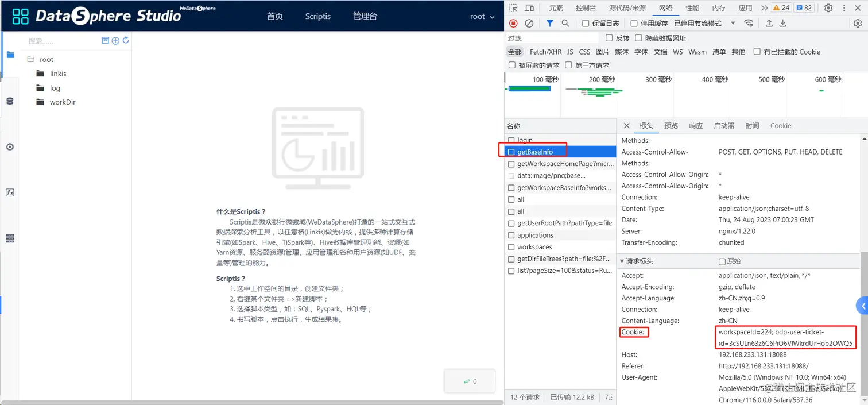Select the getBaseInfo request row

561,152
